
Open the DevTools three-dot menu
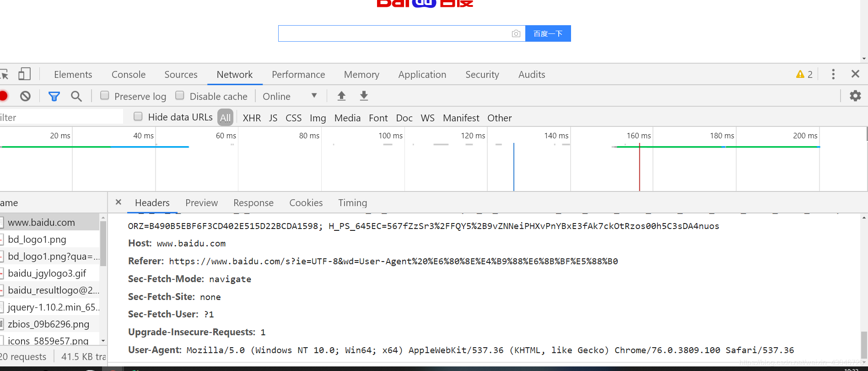pos(833,74)
